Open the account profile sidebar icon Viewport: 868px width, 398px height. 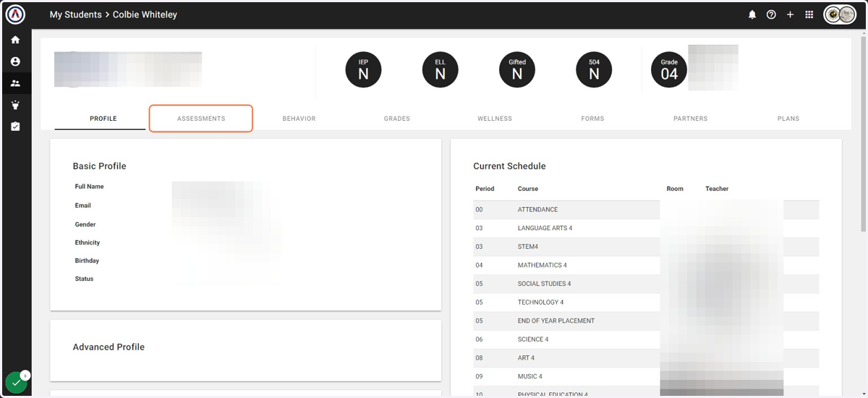(x=15, y=62)
